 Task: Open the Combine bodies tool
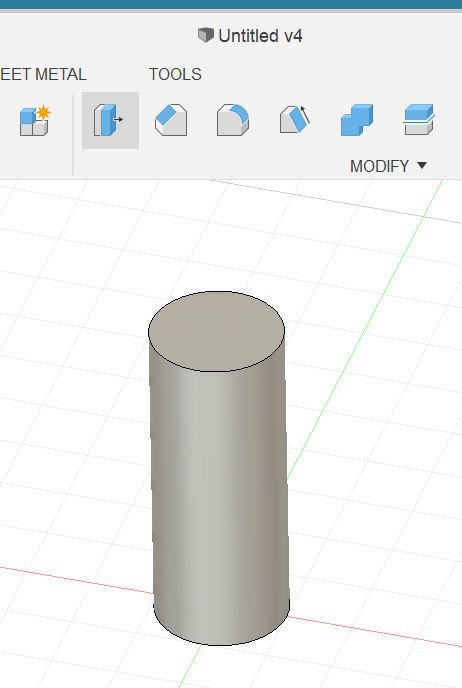(357, 120)
